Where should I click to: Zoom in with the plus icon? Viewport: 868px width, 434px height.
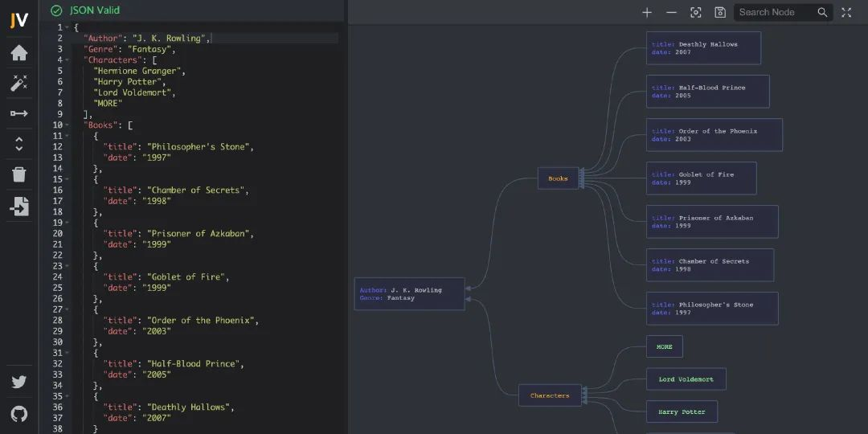(x=646, y=12)
